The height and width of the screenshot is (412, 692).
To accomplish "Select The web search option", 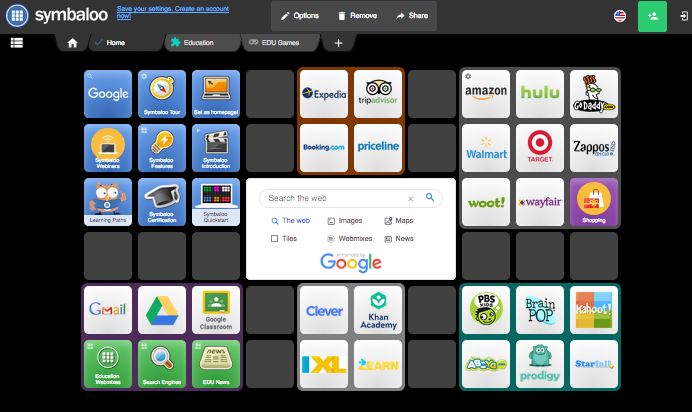I will pyautogui.click(x=290, y=221).
